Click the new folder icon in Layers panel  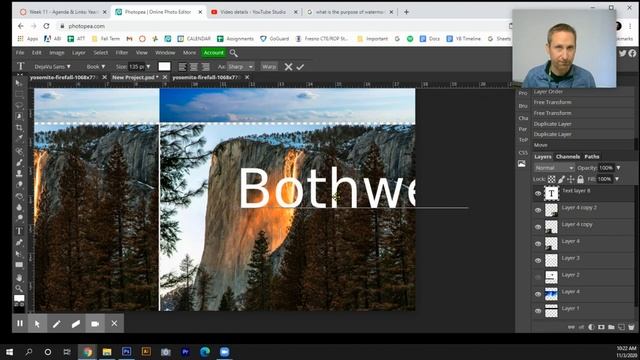(x=611, y=327)
